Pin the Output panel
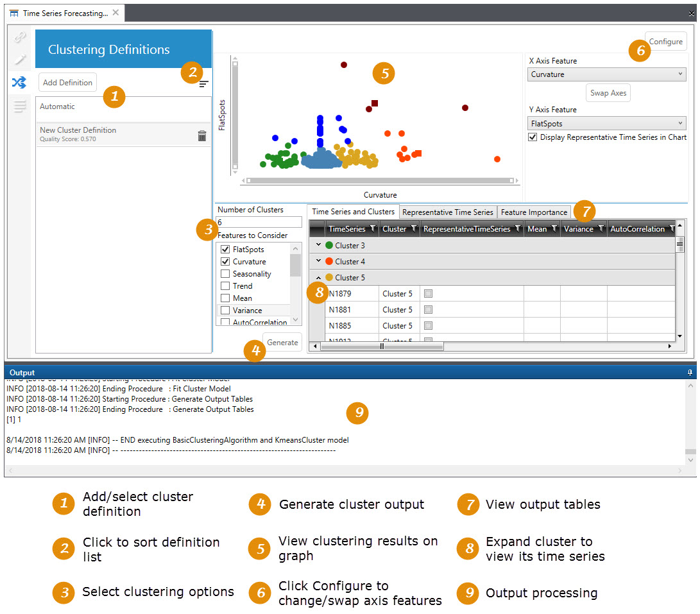The width and height of the screenshot is (700, 614). coord(690,373)
